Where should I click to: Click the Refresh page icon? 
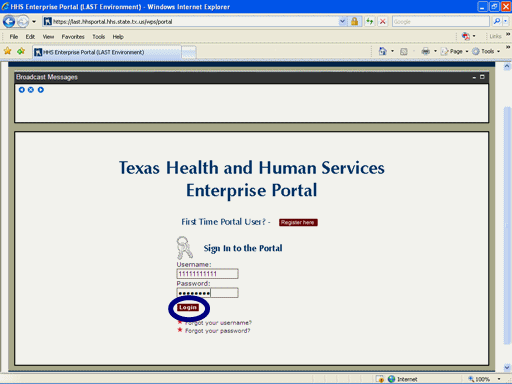click(x=369, y=22)
